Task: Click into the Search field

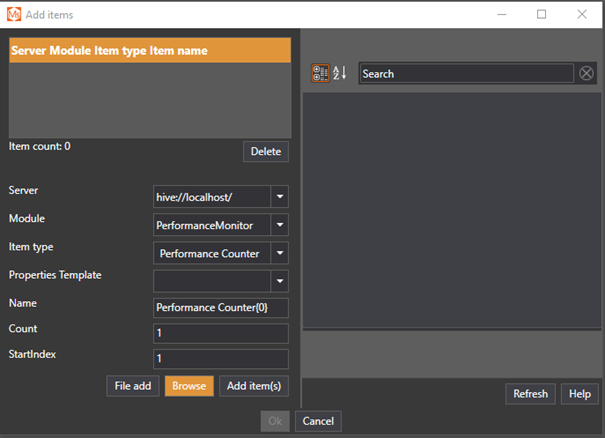Action: [465, 73]
